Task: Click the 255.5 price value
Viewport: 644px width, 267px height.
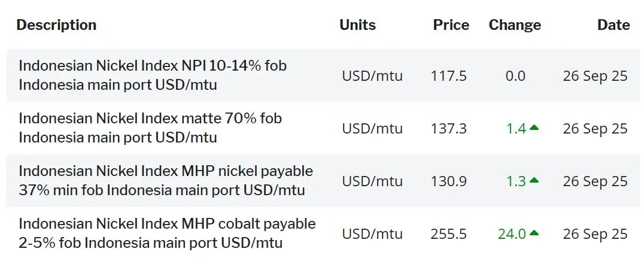Action: coord(448,234)
